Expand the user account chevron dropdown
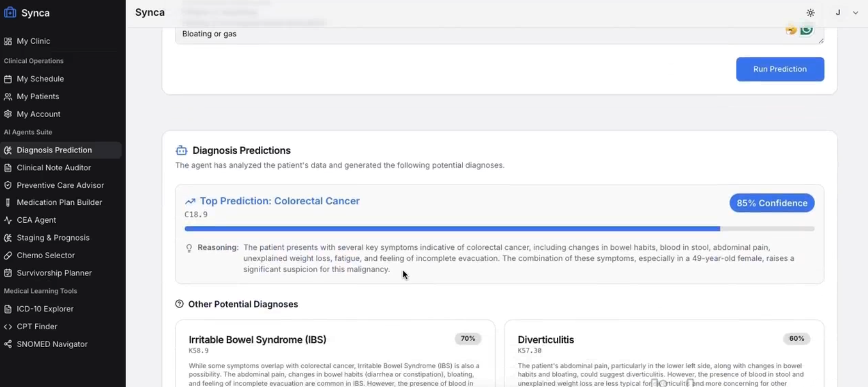 [855, 13]
